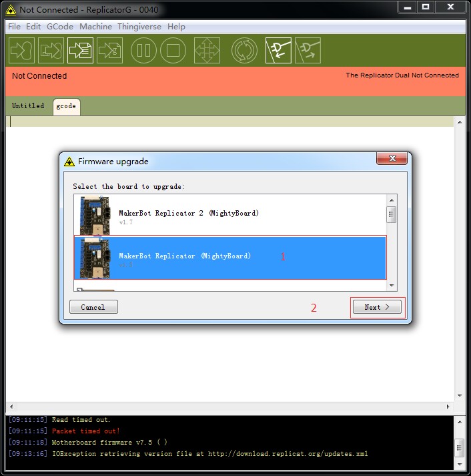Click the Firmware upgrade dialog warning icon

click(69, 162)
